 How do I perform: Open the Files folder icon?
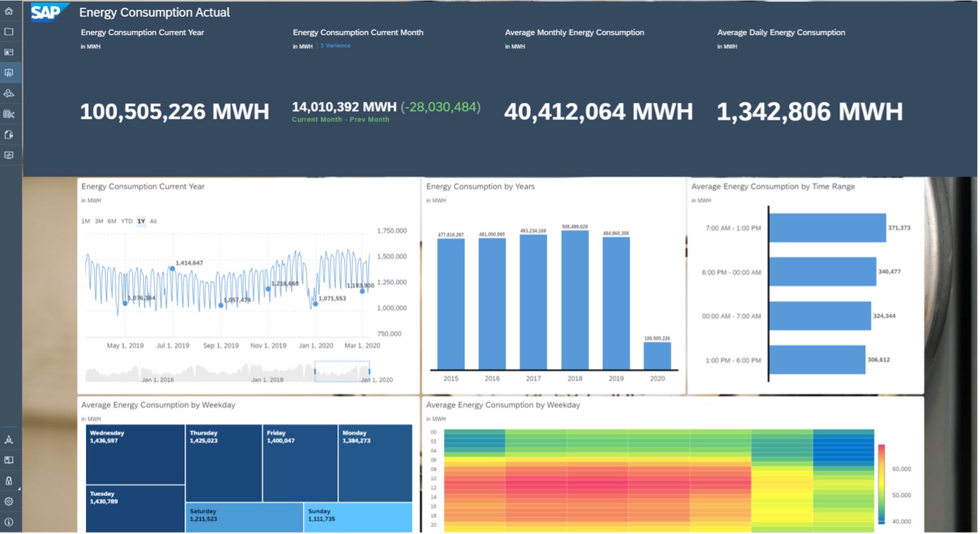(x=9, y=32)
